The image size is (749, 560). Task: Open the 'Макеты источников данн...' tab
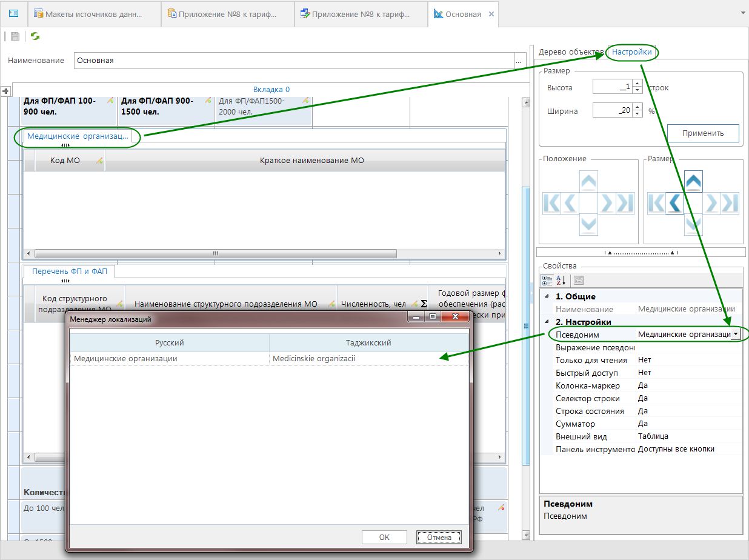tap(95, 14)
